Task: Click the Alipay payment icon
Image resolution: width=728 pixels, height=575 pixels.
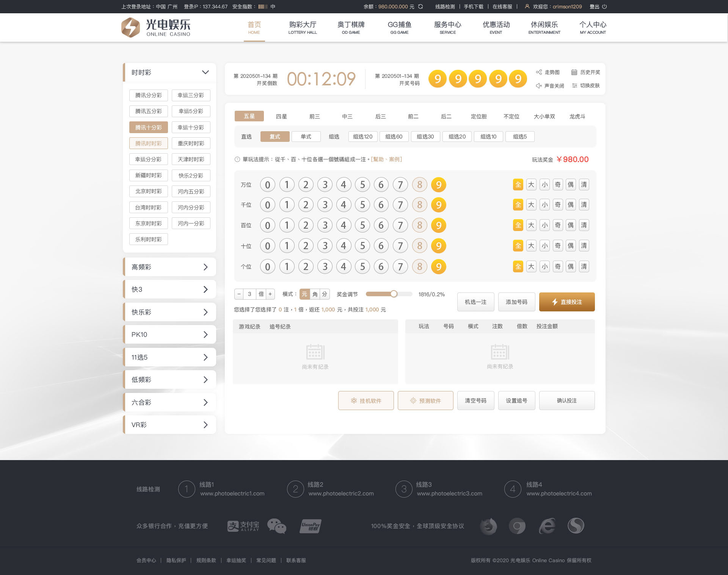Action: [x=243, y=526]
